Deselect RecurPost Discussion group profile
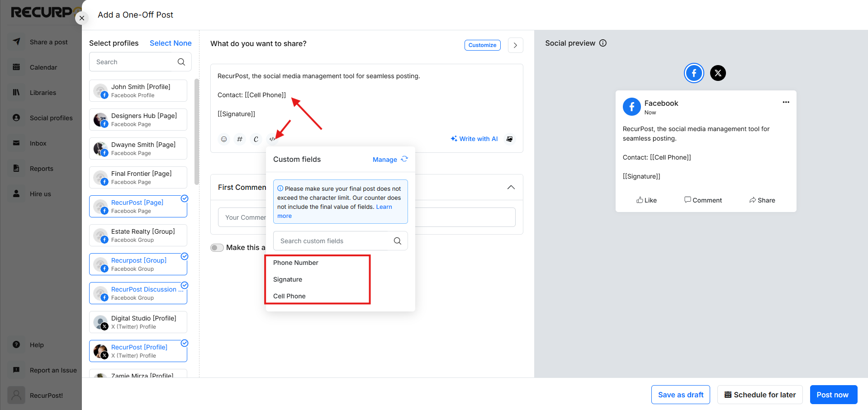868x410 pixels. (138, 293)
